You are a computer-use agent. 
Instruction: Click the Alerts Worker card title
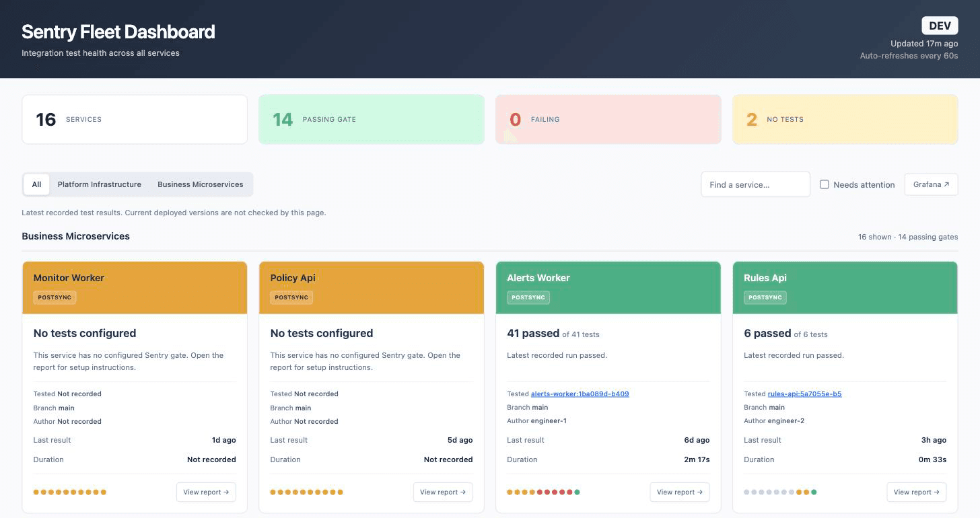(x=538, y=278)
